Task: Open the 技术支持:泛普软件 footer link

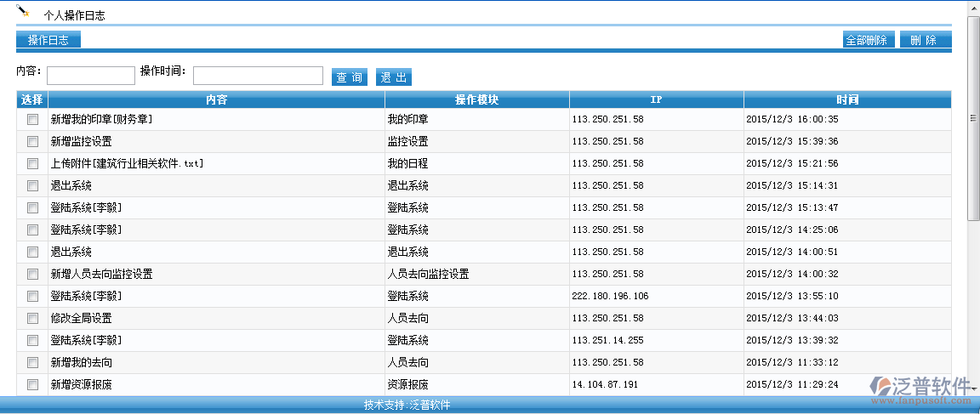Action: (407, 405)
